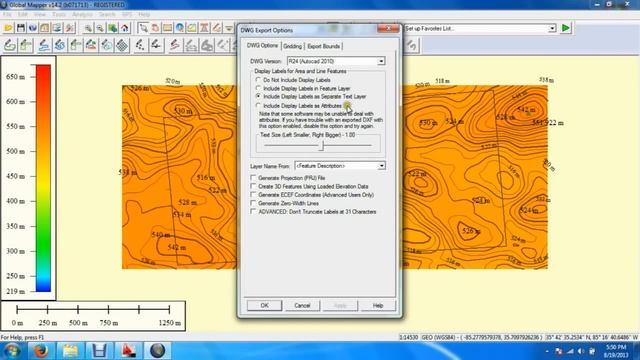Click the green full-view zoom icon

112,28
